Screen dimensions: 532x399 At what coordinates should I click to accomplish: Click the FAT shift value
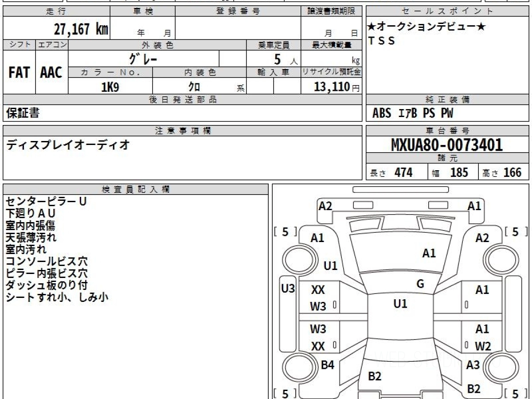click(19, 73)
